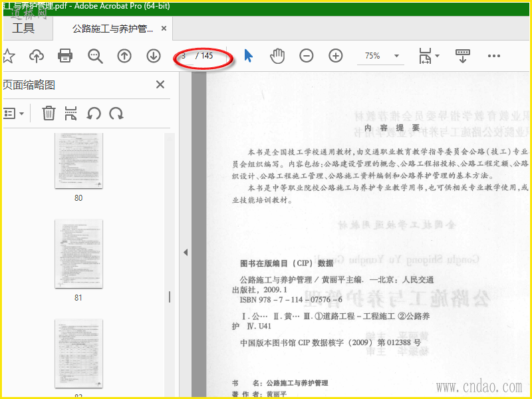
Task: Zoom in with the plus button
Action: pyautogui.click(x=336, y=56)
